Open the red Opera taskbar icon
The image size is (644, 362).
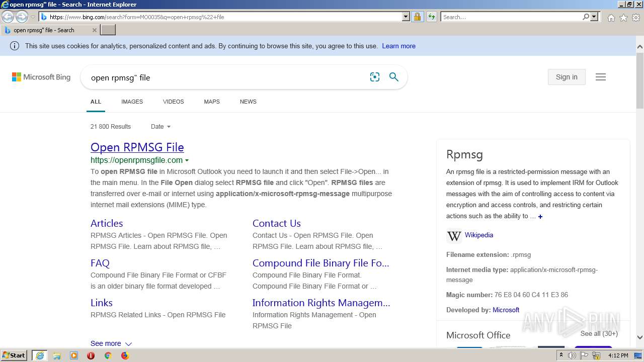click(91, 355)
